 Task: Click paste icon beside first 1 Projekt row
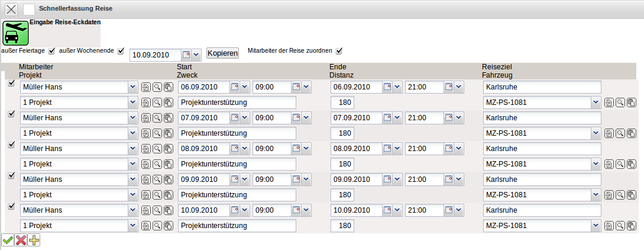(x=168, y=102)
